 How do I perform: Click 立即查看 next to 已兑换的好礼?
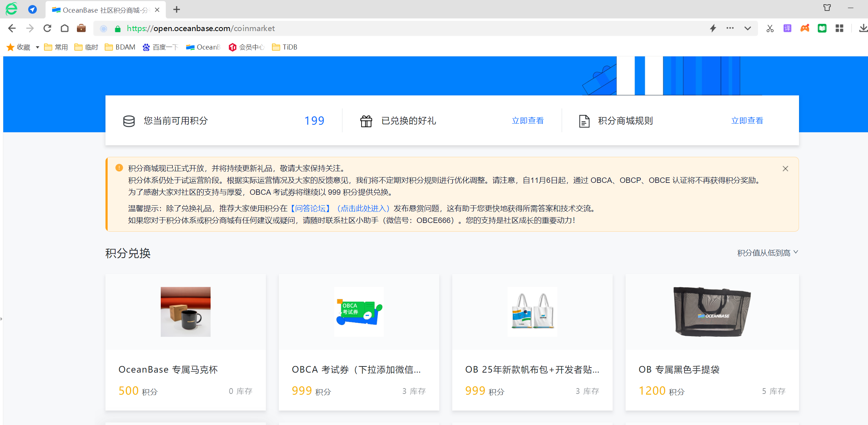pos(528,121)
